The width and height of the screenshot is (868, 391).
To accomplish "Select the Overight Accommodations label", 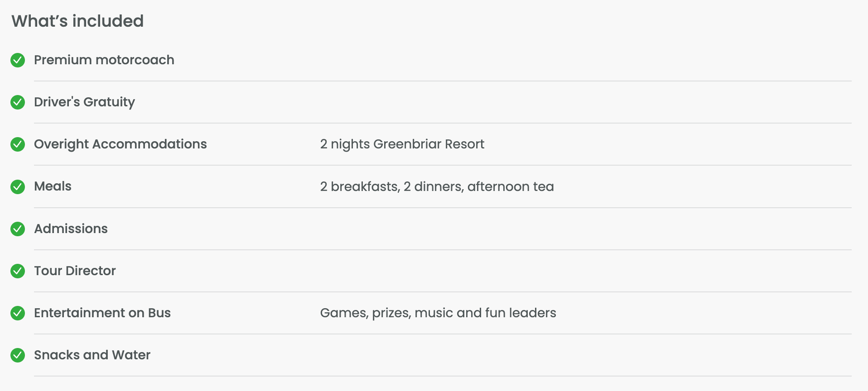I will [x=120, y=144].
